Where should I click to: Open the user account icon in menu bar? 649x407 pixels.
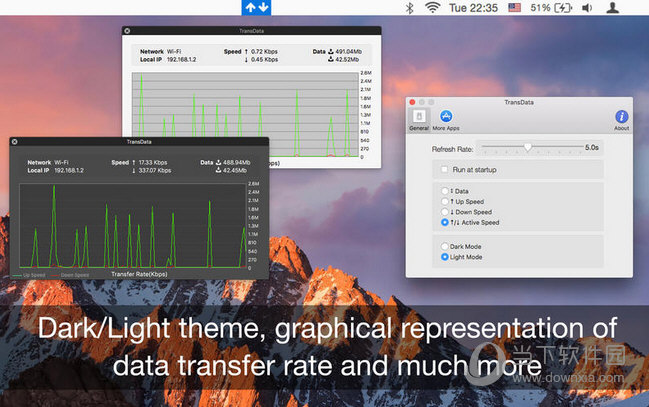point(612,7)
